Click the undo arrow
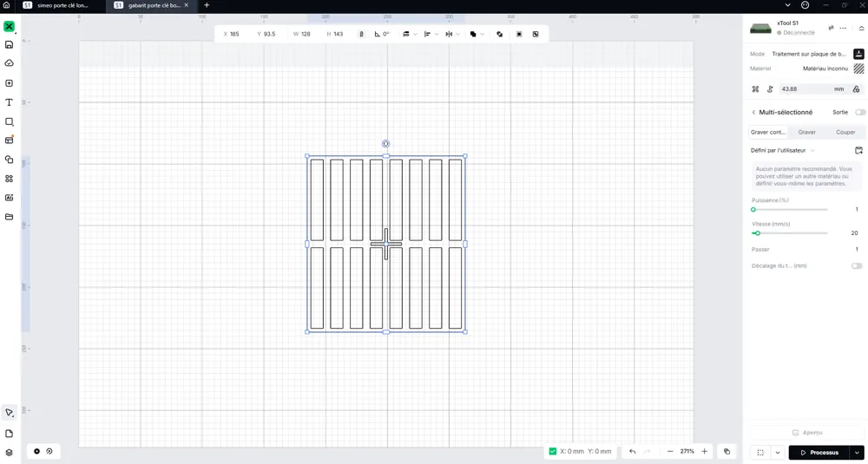This screenshot has height=464, width=868. click(x=633, y=451)
